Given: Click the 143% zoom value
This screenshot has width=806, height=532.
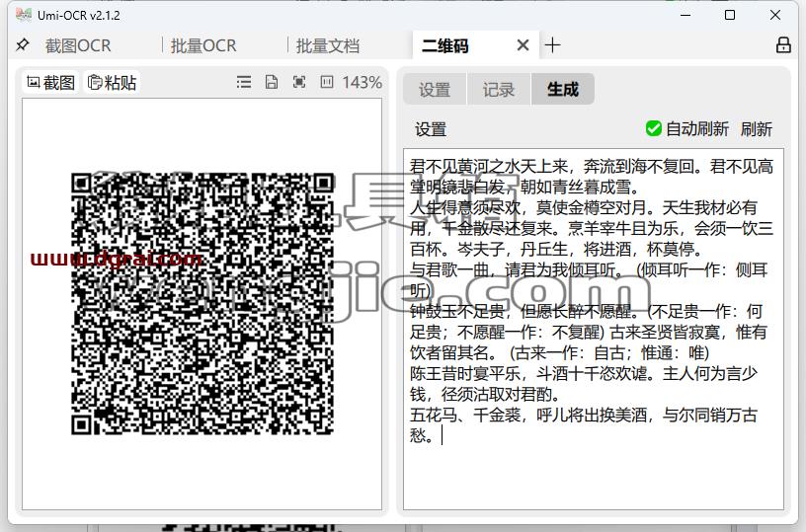Looking at the screenshot, I should 362,82.
